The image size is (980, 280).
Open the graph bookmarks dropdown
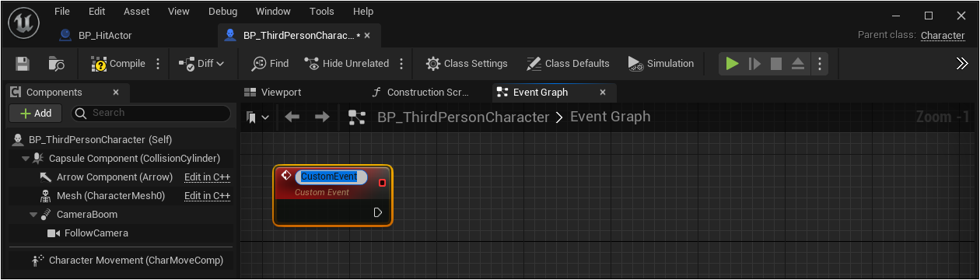coord(257,117)
